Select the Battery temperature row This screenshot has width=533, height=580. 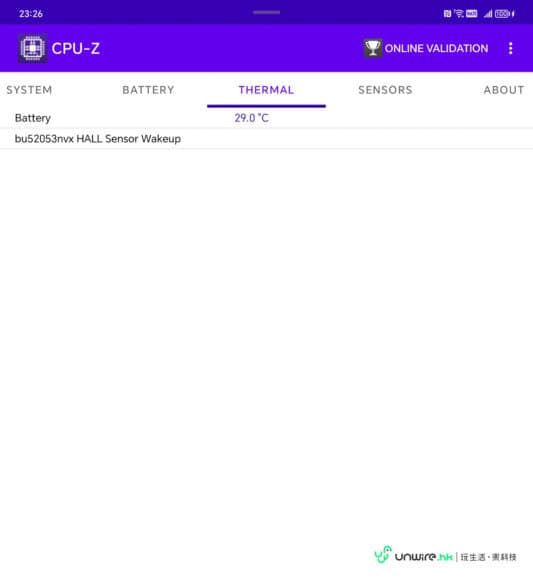point(266,118)
